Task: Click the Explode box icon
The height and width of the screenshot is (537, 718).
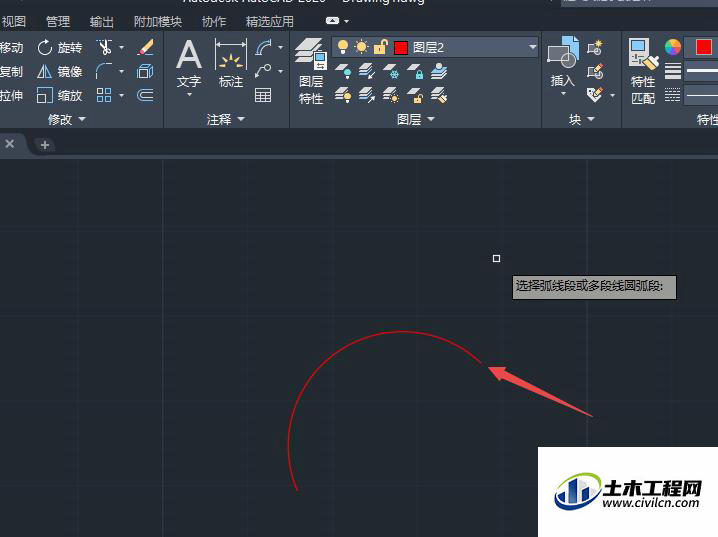Action: [x=146, y=71]
